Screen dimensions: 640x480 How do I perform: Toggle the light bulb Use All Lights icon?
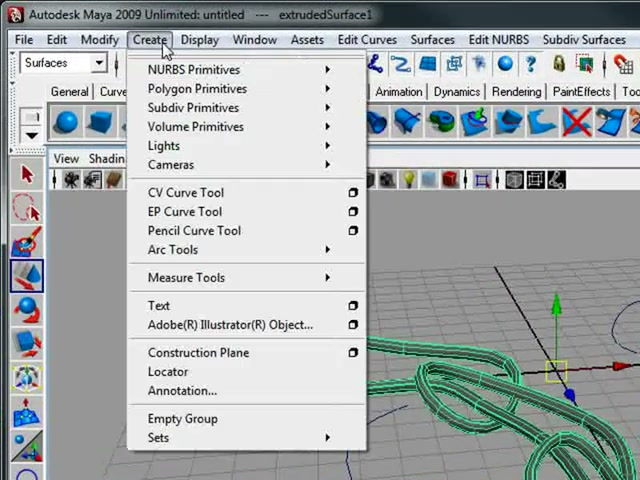[x=409, y=180]
